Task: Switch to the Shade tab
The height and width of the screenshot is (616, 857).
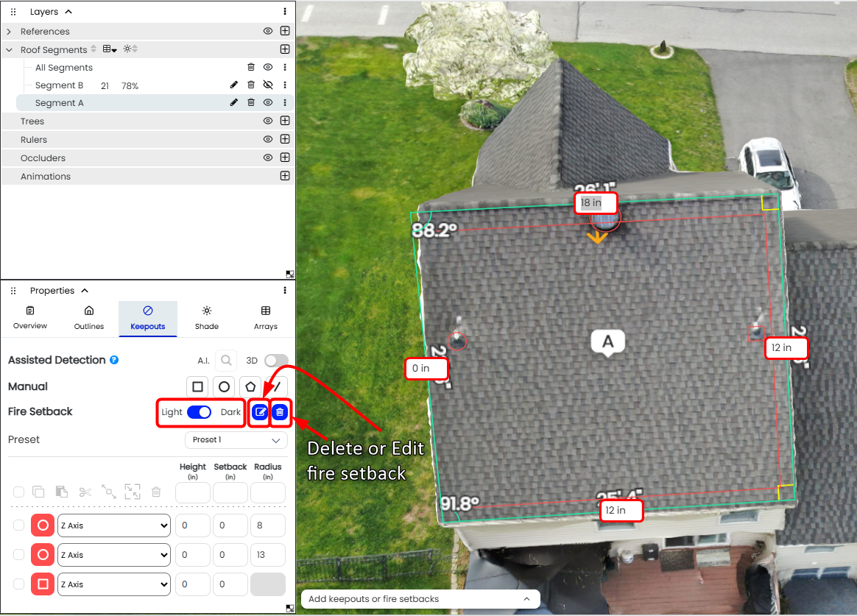Action: click(207, 318)
